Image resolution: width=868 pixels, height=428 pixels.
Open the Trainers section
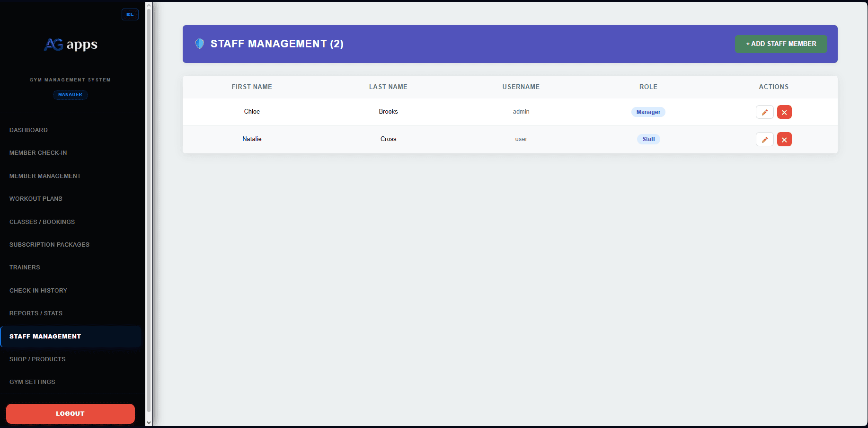(x=25, y=267)
